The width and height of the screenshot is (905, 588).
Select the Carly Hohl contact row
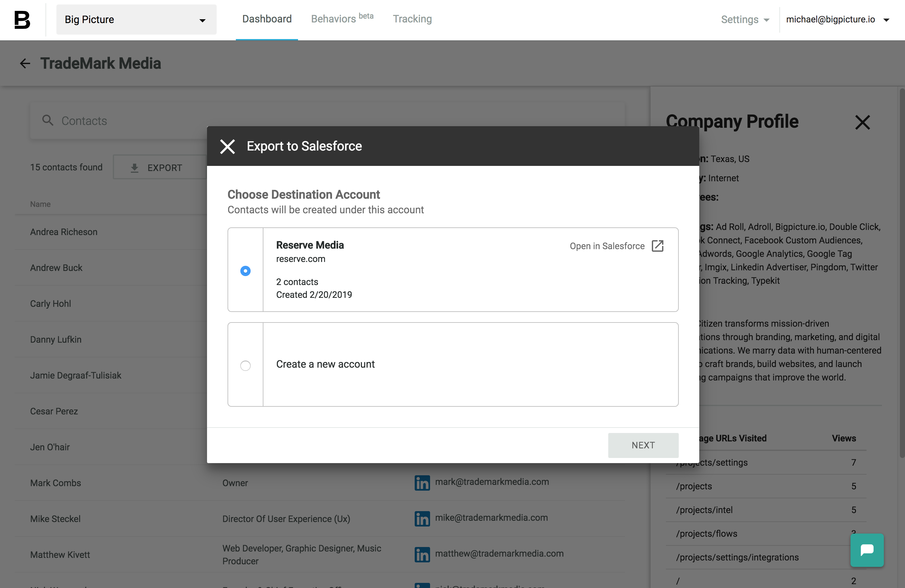pyautogui.click(x=111, y=304)
